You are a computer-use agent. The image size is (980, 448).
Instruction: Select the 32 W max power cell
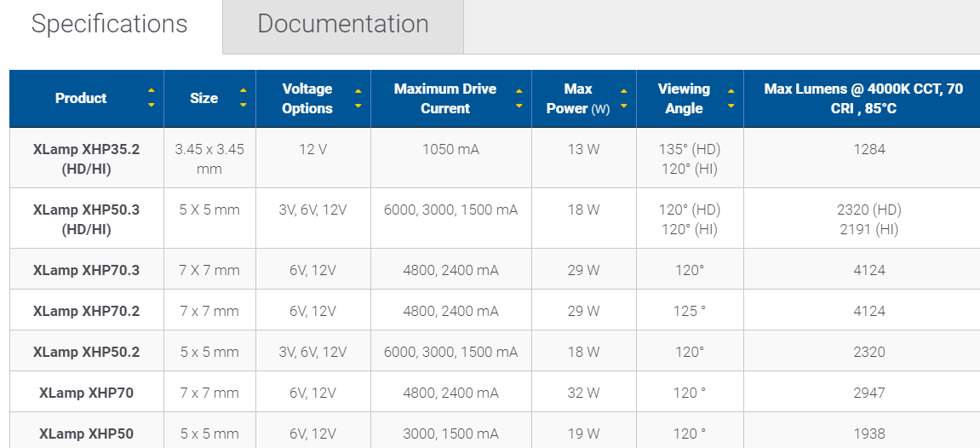pos(584,393)
